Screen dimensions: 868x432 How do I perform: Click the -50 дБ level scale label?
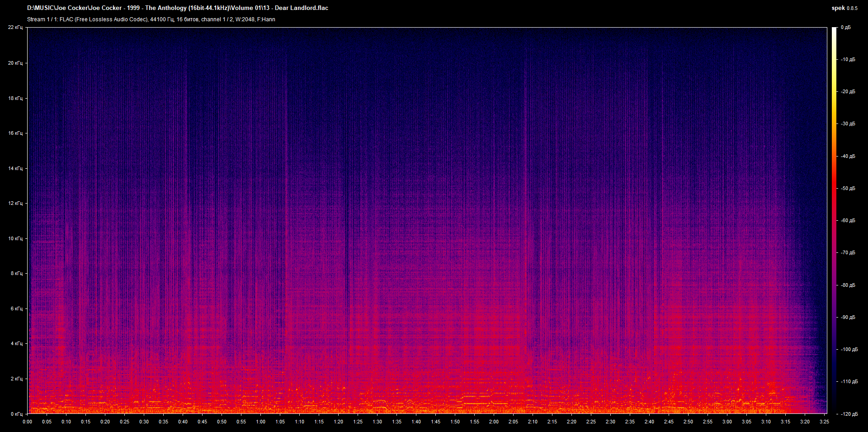click(x=848, y=188)
